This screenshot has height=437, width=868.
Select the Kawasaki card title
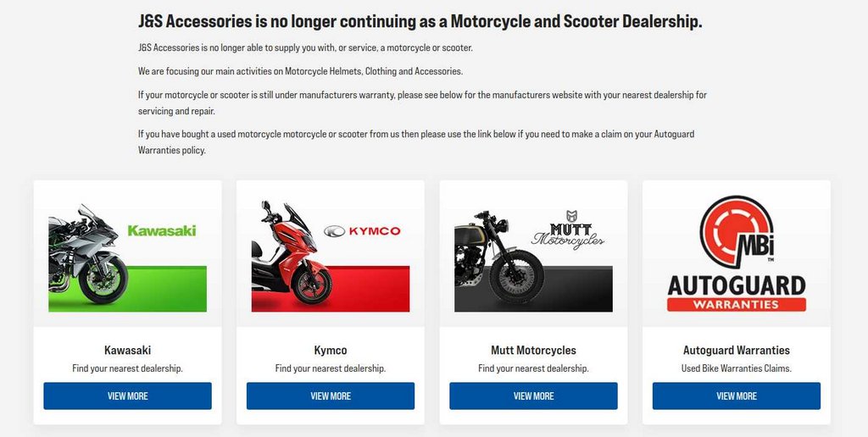point(127,350)
